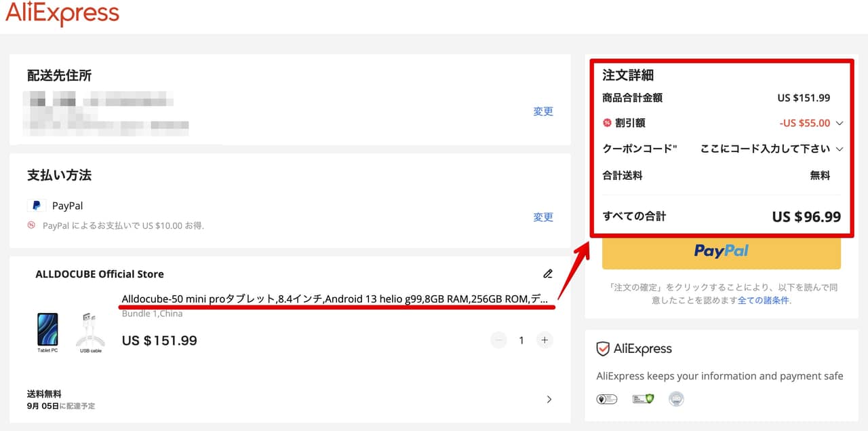
Task: Click the AliExpress shield security icon
Action: click(603, 349)
